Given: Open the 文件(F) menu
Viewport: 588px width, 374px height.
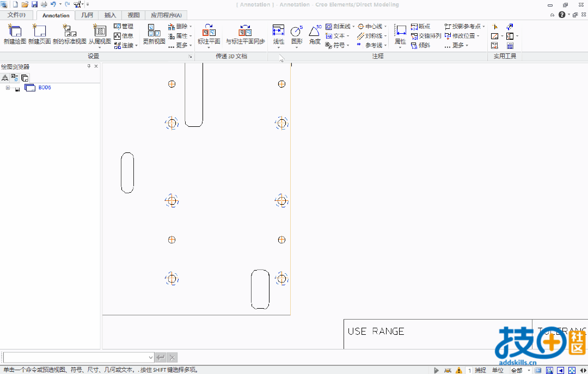Looking at the screenshot, I should pos(16,15).
